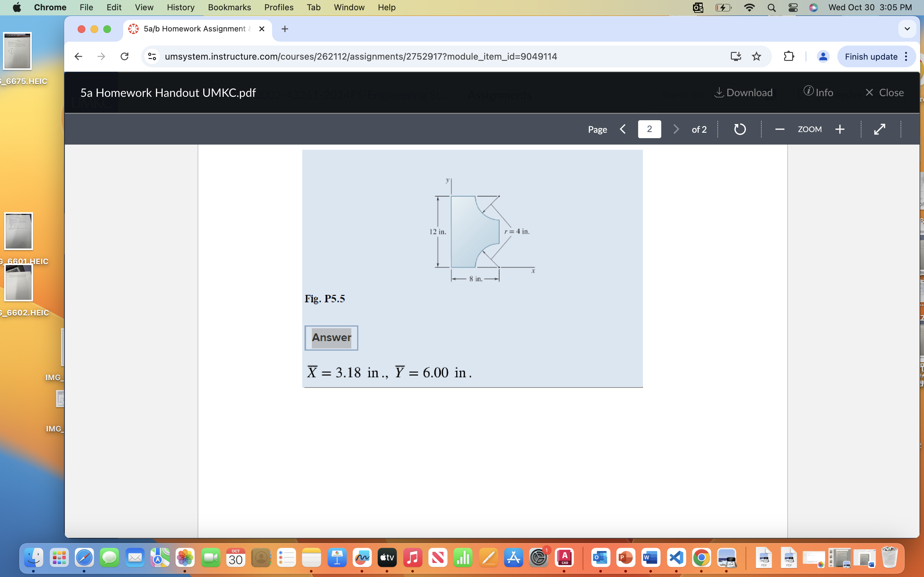Screen dimensions: 924x577
Task: Zoom out of the PDF
Action: click(780, 129)
